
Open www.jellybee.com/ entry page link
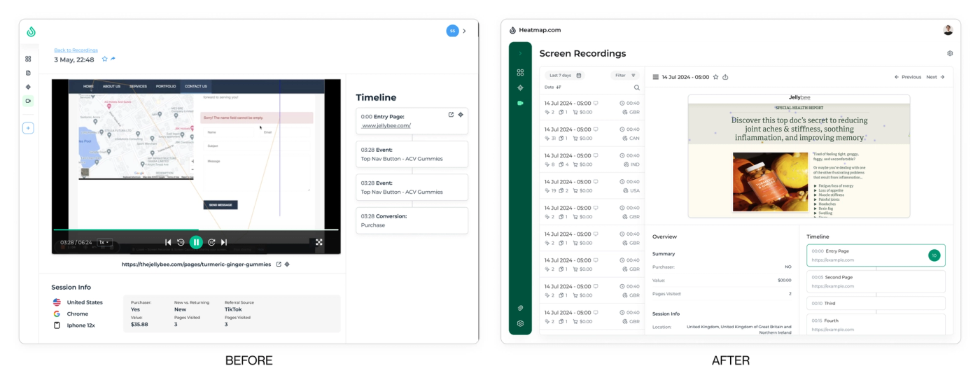pyautogui.click(x=386, y=126)
